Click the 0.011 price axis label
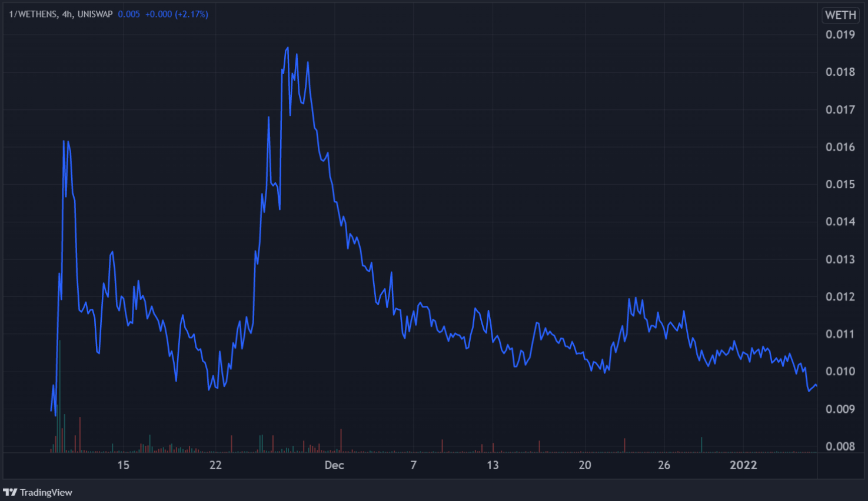 (840, 334)
